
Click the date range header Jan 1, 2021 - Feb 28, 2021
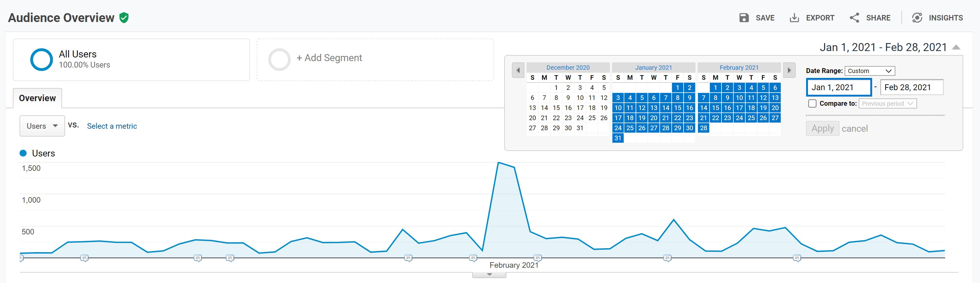883,47
